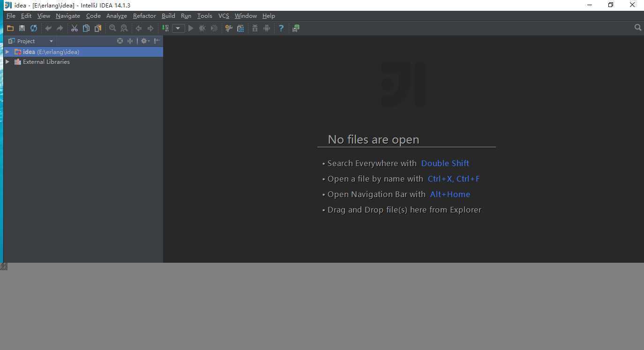Click the Search Everywhere magnifier icon

coord(637,28)
